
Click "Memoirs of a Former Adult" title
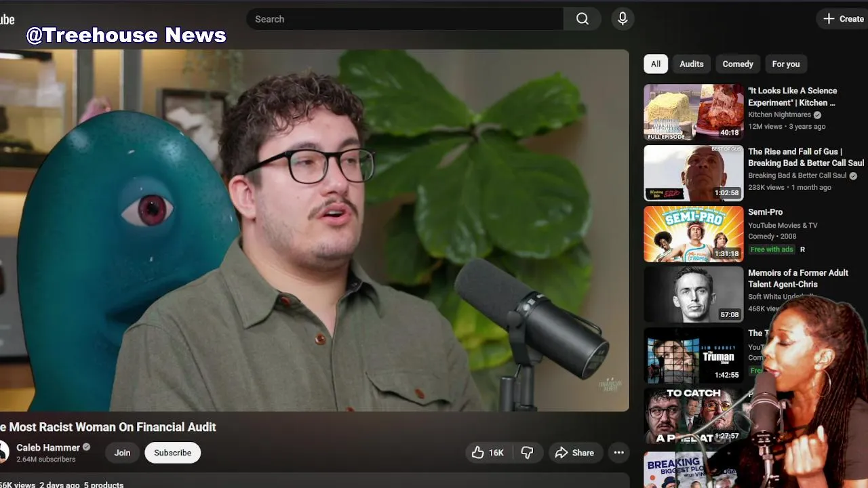pyautogui.click(x=798, y=279)
